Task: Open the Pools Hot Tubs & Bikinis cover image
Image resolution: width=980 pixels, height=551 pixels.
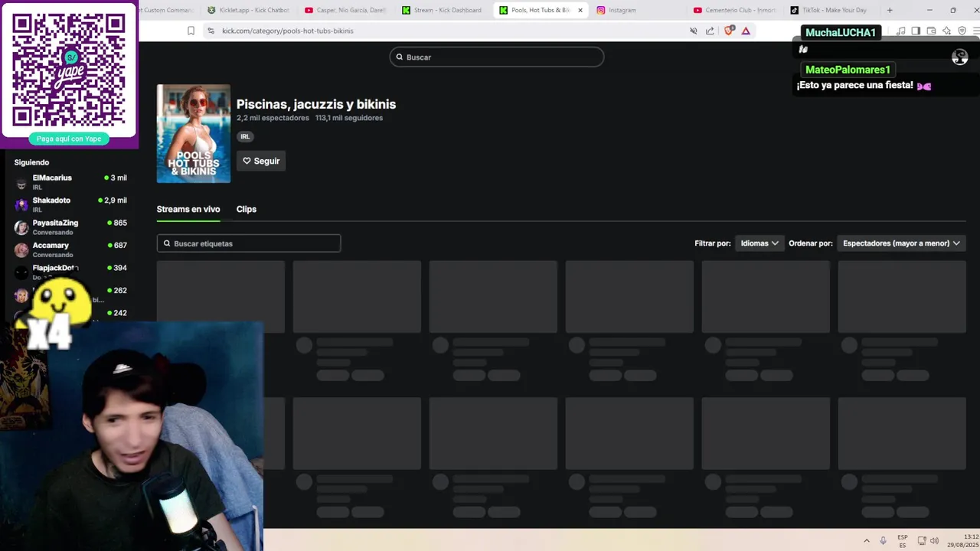Action: pos(194,134)
